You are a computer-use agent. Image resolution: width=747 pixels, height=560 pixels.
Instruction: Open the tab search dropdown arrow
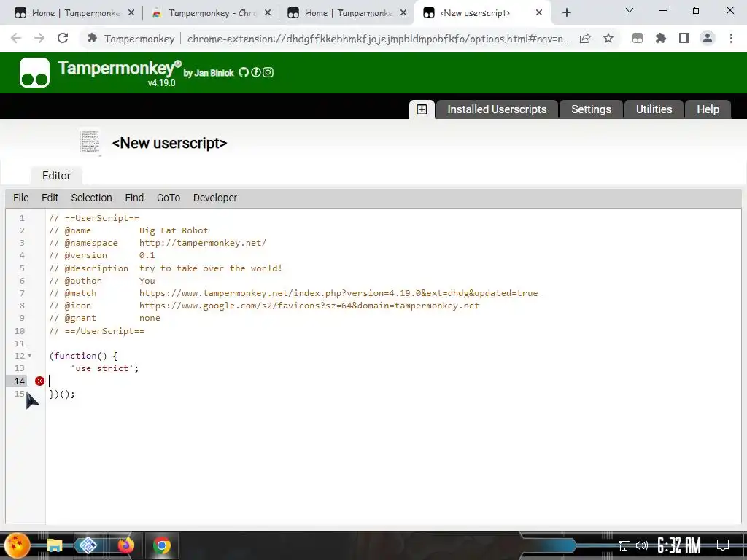tap(630, 10)
